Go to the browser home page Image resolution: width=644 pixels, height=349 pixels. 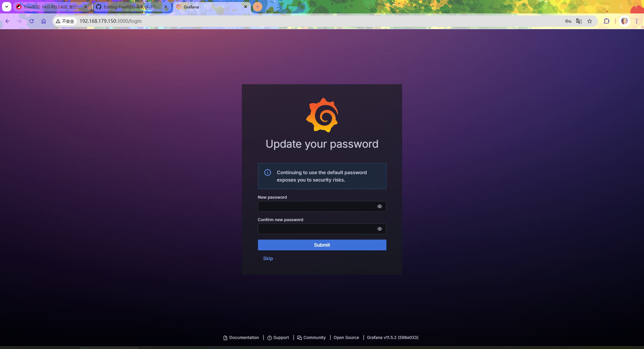tap(44, 21)
